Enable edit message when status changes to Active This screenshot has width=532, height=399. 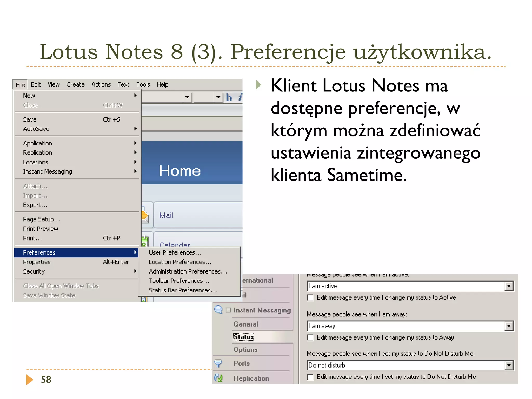[310, 298]
